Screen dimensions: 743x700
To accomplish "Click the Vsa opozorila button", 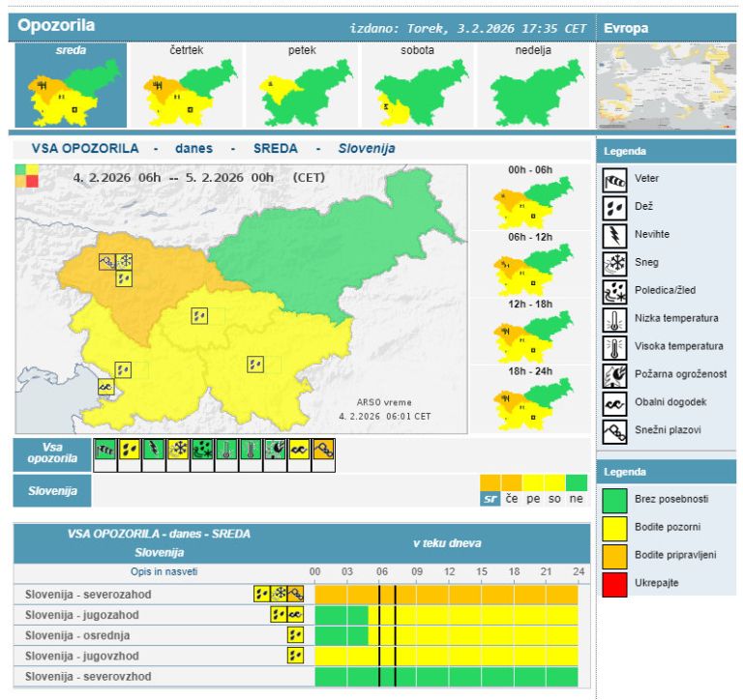I will click(x=52, y=454).
